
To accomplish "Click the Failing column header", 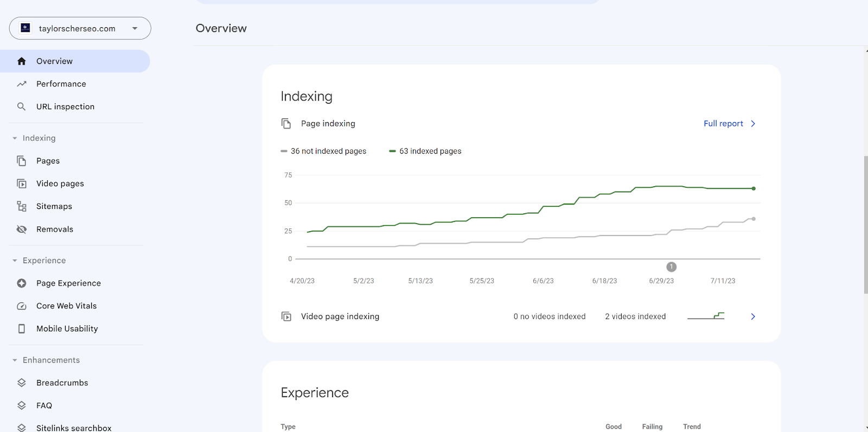I will [653, 427].
